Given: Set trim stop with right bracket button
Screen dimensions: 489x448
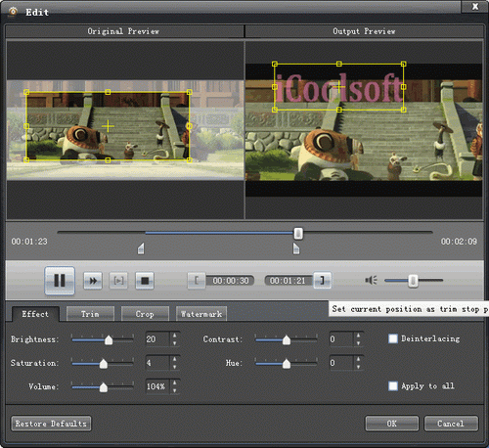Looking at the screenshot, I should [322, 281].
